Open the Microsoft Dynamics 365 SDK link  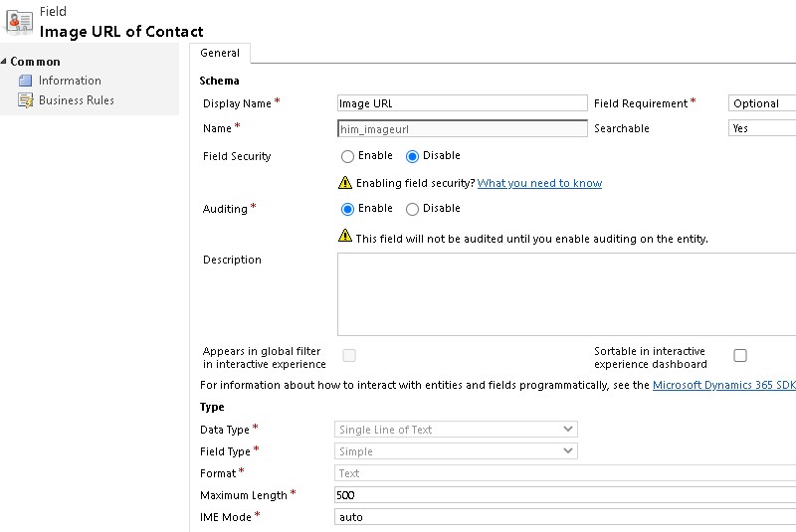724,385
